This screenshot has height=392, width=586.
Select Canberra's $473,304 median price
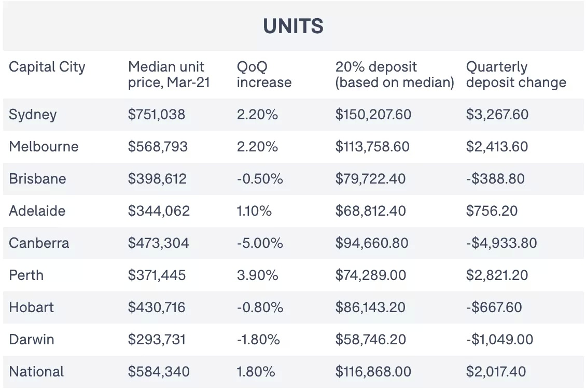point(159,243)
